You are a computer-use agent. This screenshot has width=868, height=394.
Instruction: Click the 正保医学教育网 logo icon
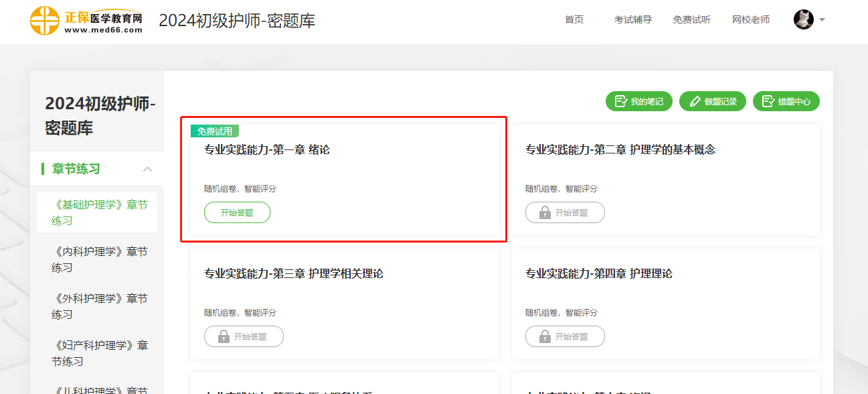45,20
